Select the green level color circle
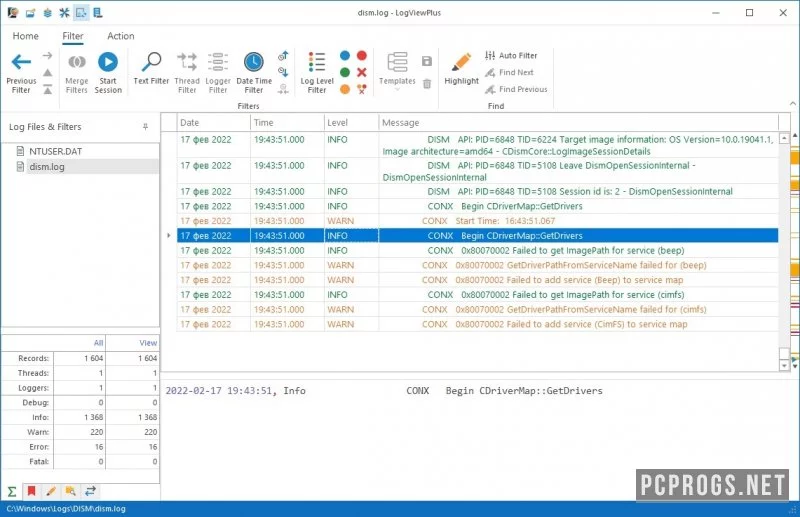The width and height of the screenshot is (800, 517). [345, 72]
